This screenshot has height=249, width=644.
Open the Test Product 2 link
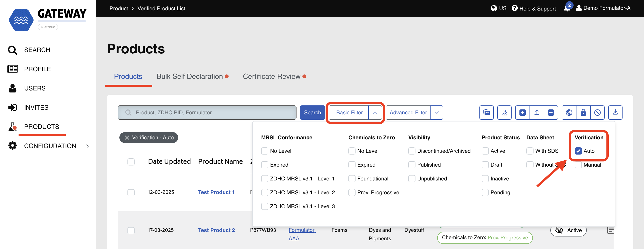[x=216, y=230]
